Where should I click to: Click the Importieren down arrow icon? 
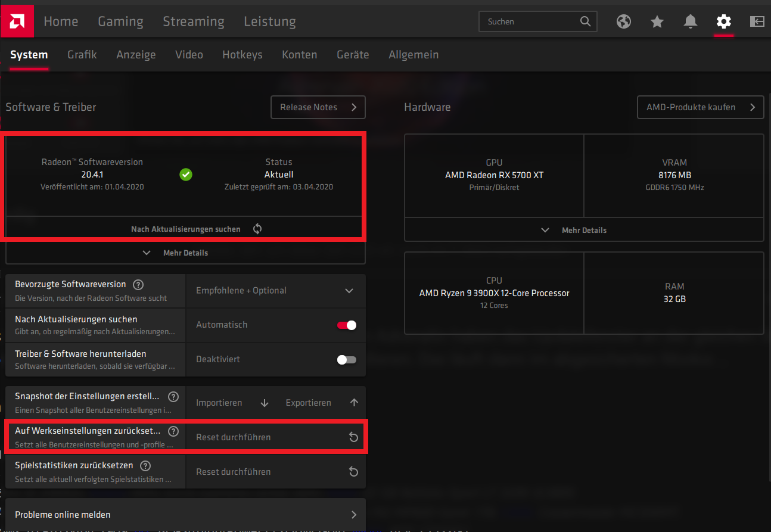265,403
